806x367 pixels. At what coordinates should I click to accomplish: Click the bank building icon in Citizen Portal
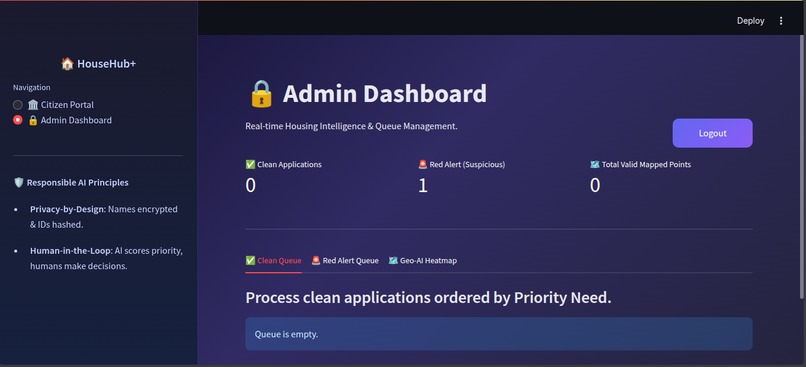tap(33, 105)
